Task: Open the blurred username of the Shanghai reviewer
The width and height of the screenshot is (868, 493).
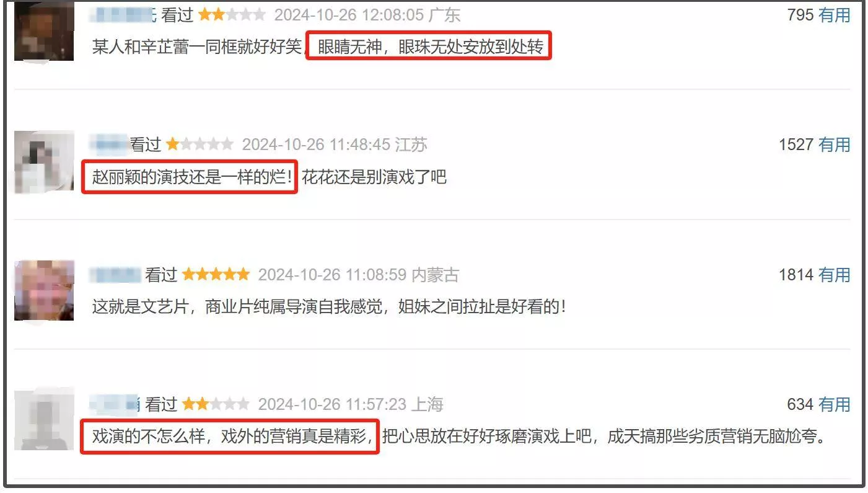Action: (x=115, y=404)
